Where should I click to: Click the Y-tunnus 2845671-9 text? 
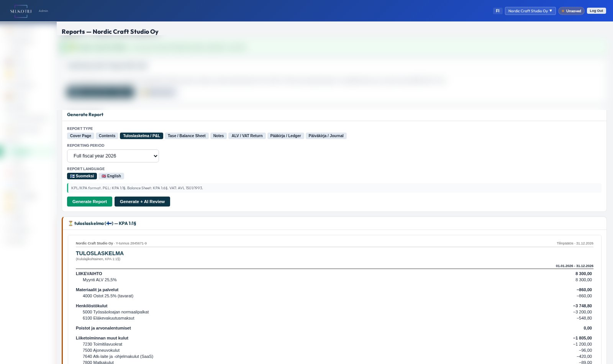click(131, 243)
